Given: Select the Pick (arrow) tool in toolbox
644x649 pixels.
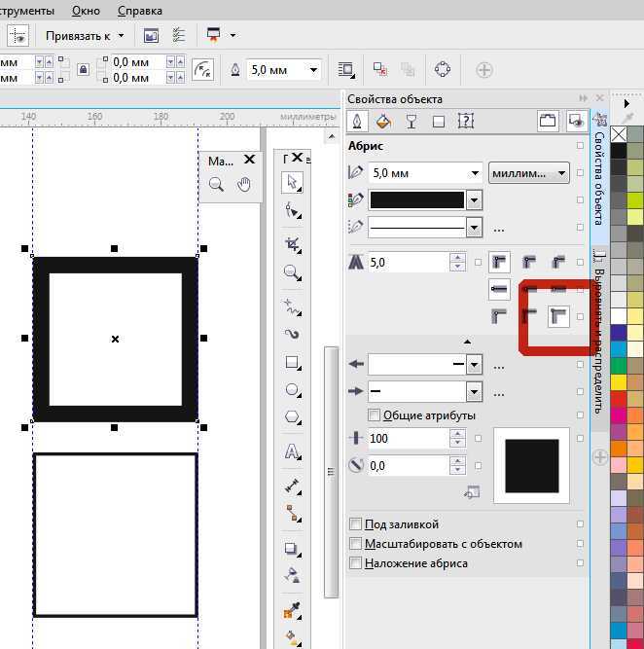Looking at the screenshot, I should pyautogui.click(x=292, y=182).
